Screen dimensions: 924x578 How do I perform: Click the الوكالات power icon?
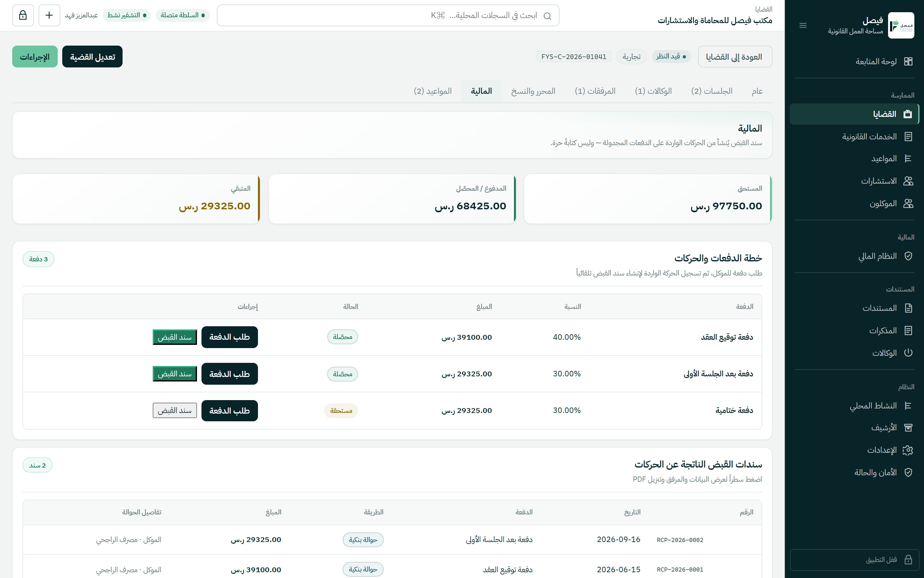[908, 353]
